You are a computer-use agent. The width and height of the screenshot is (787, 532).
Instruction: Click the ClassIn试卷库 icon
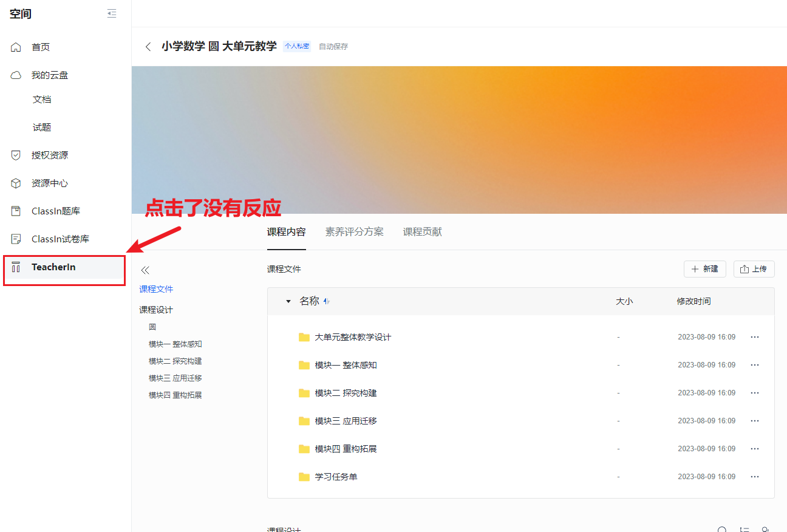click(x=16, y=239)
